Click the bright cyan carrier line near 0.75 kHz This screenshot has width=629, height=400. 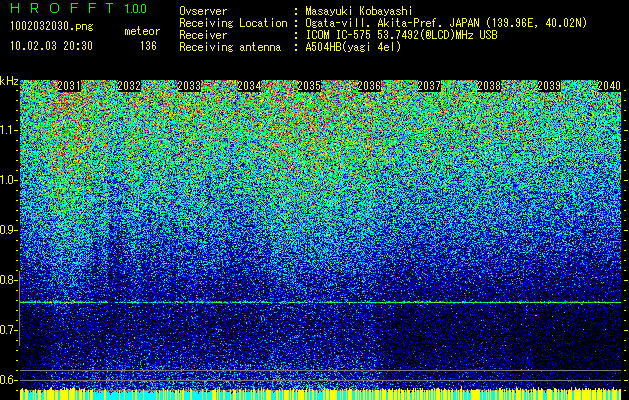[320, 303]
